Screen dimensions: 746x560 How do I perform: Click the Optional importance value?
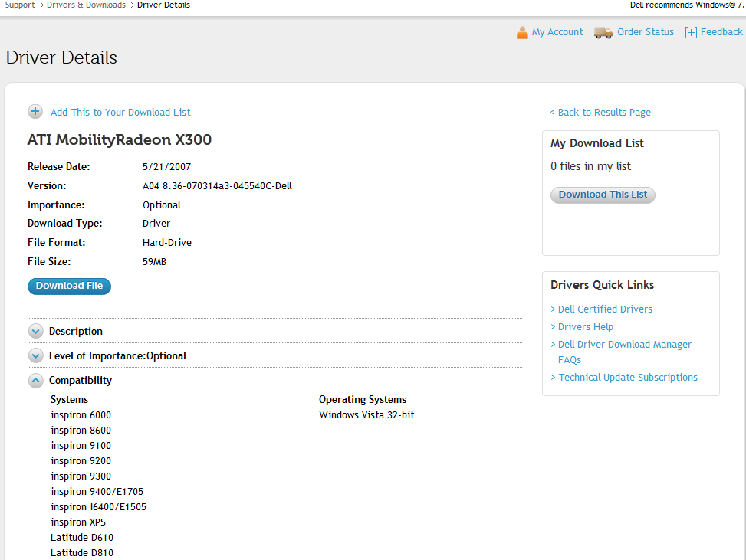[x=162, y=205]
